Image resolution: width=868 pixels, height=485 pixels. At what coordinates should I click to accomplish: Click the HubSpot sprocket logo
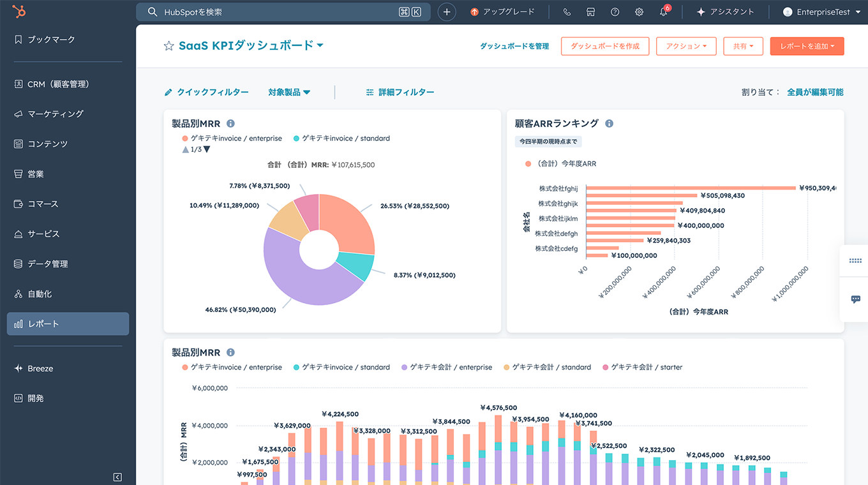click(19, 12)
